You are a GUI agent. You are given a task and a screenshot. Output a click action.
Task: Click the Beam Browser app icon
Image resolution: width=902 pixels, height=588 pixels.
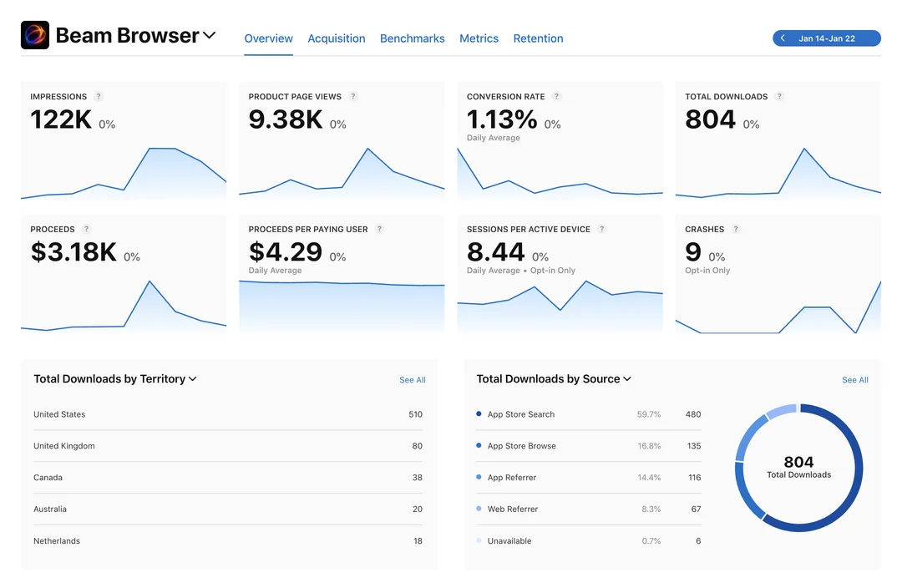35,35
